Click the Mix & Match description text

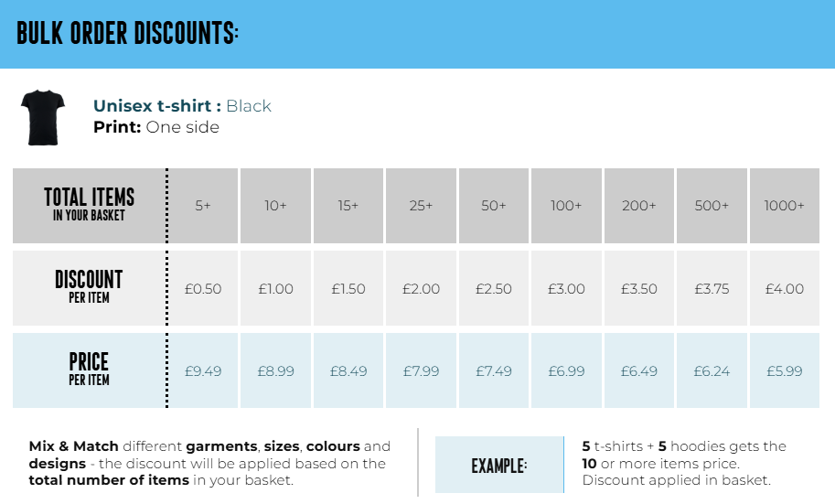tap(209, 463)
